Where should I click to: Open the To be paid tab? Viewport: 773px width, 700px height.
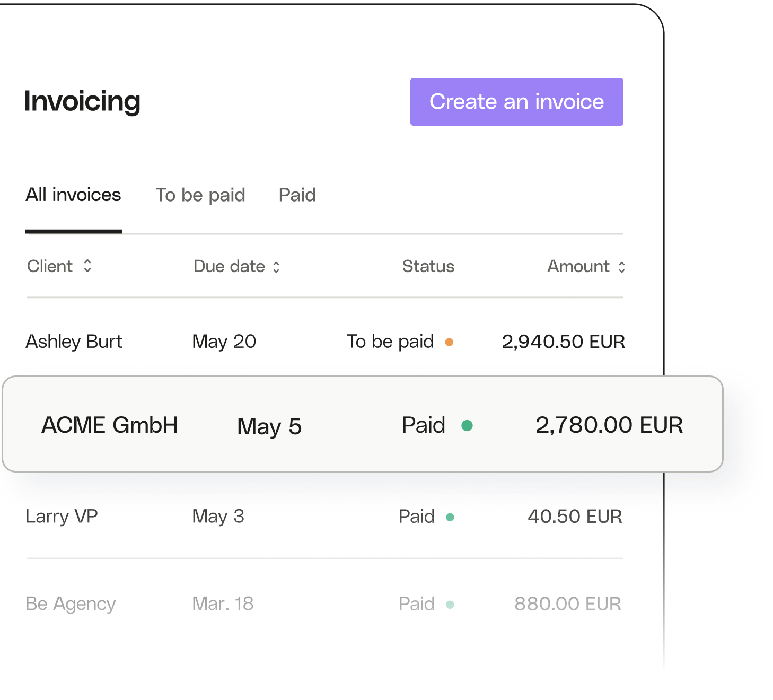coord(200,195)
